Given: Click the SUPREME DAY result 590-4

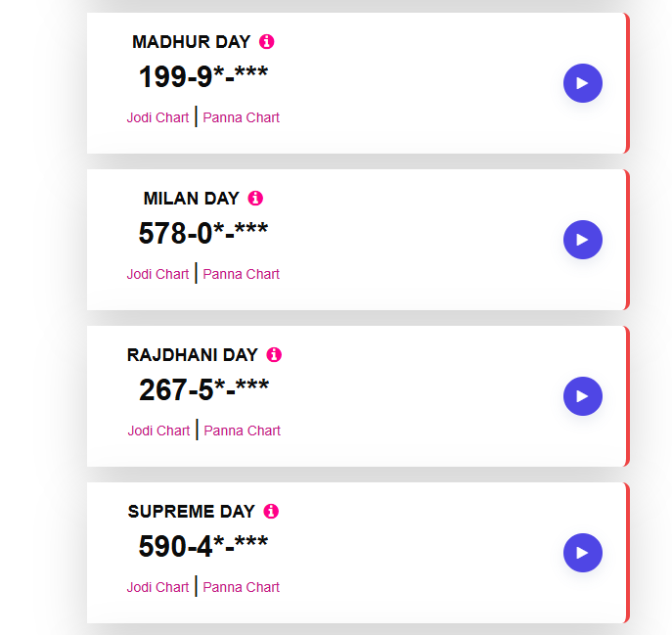Looking at the screenshot, I should pyautogui.click(x=203, y=547).
